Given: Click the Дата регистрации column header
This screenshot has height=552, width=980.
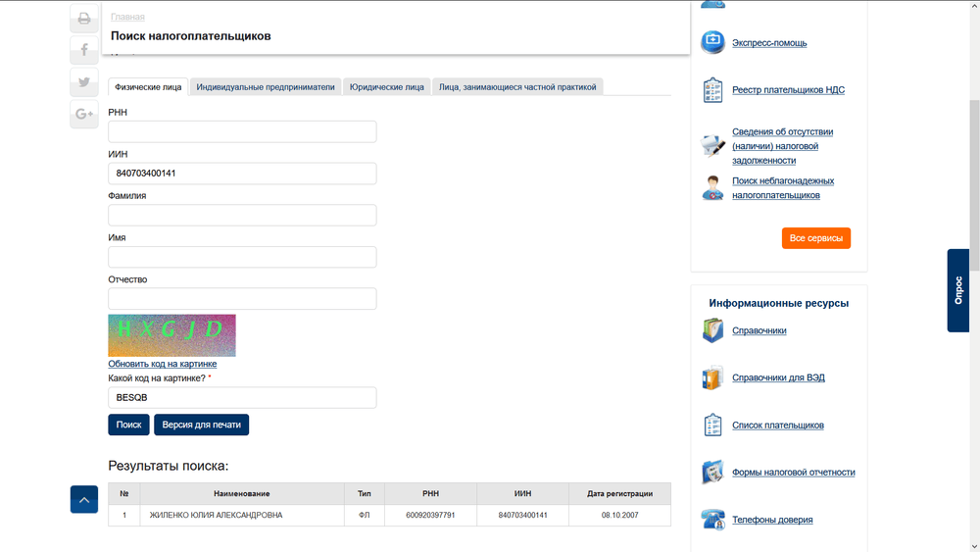Looking at the screenshot, I should pyautogui.click(x=620, y=494).
